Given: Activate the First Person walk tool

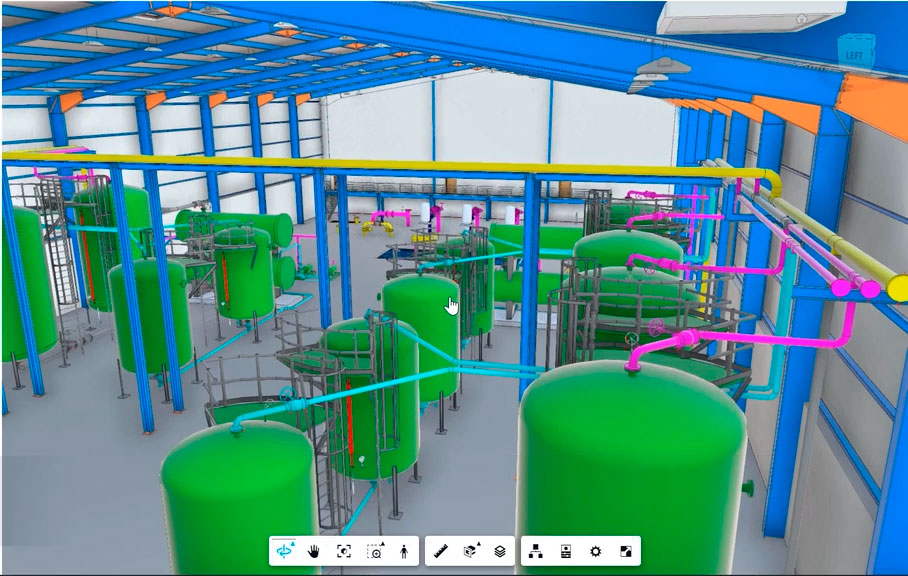Looking at the screenshot, I should (x=404, y=551).
